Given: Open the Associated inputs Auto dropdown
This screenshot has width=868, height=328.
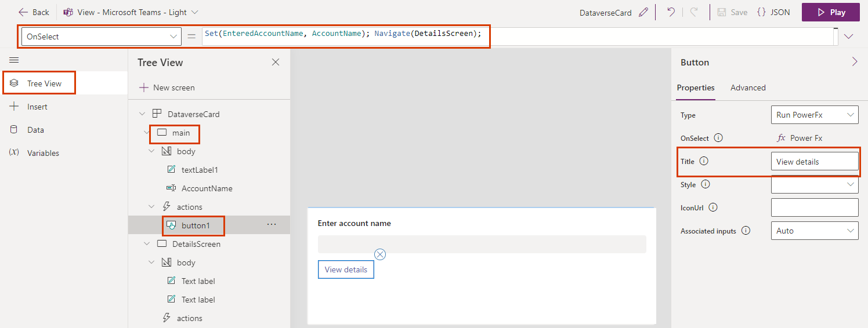Looking at the screenshot, I should coord(815,231).
